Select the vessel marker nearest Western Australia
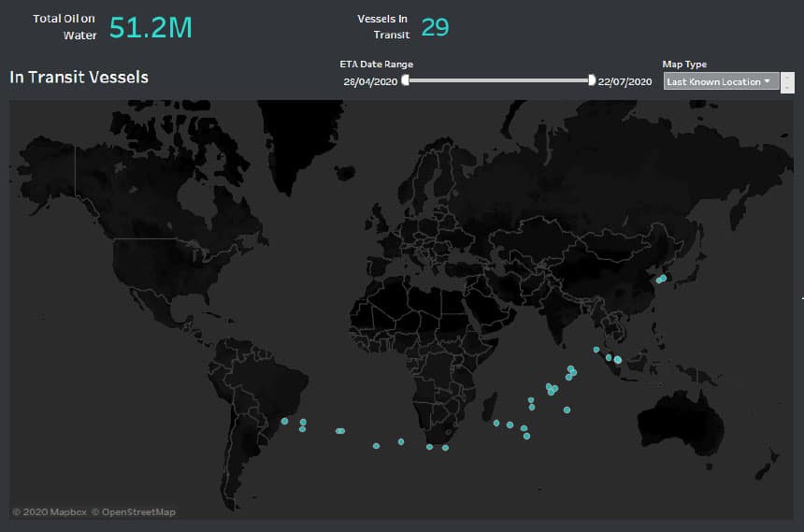 (567, 410)
